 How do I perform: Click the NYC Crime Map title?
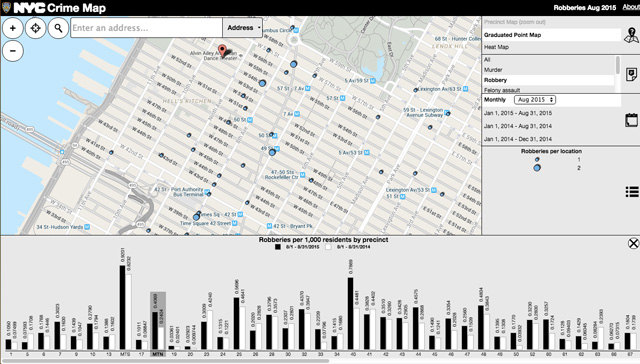60,8
